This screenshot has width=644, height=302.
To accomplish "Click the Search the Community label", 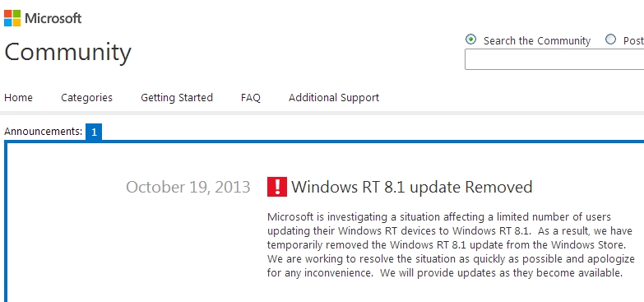I will pyautogui.click(x=537, y=40).
